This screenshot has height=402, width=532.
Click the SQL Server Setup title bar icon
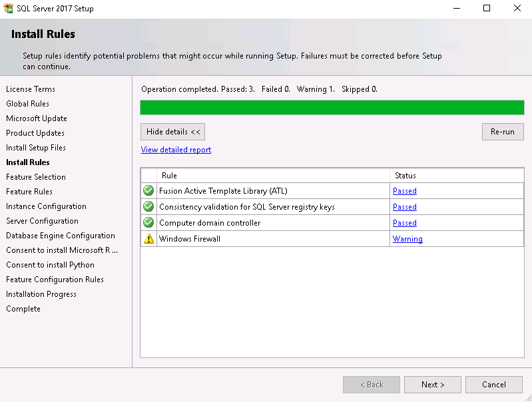point(8,8)
